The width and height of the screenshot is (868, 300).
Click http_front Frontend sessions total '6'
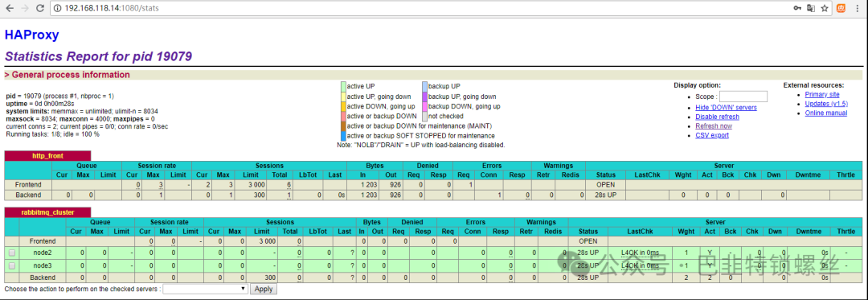tap(289, 184)
